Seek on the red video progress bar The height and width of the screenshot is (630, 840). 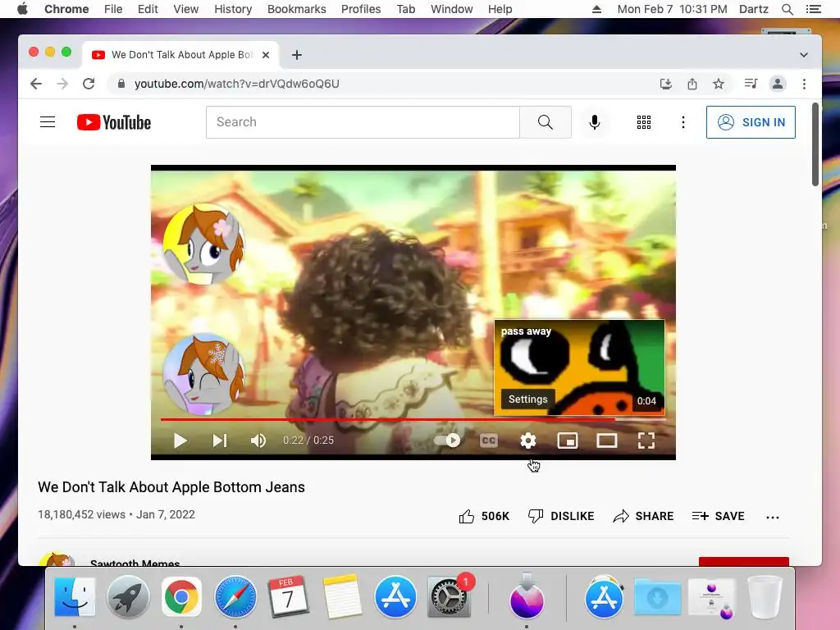tap(413, 419)
